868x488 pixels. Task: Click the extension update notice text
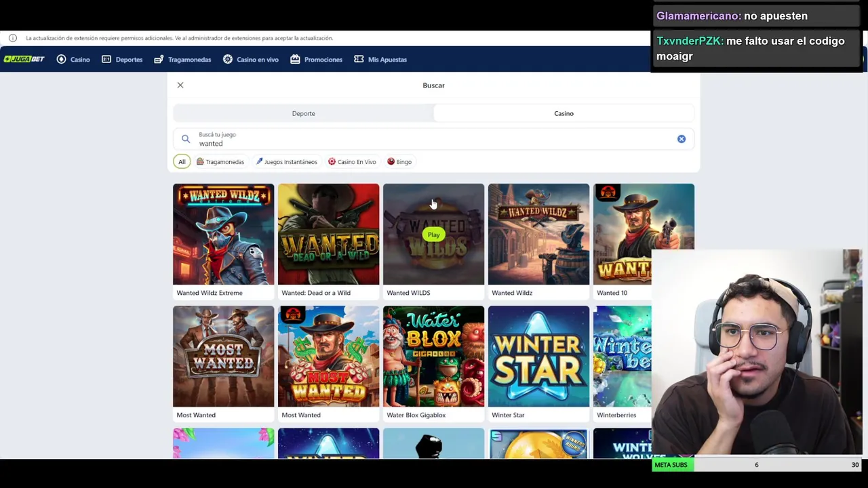(179, 38)
